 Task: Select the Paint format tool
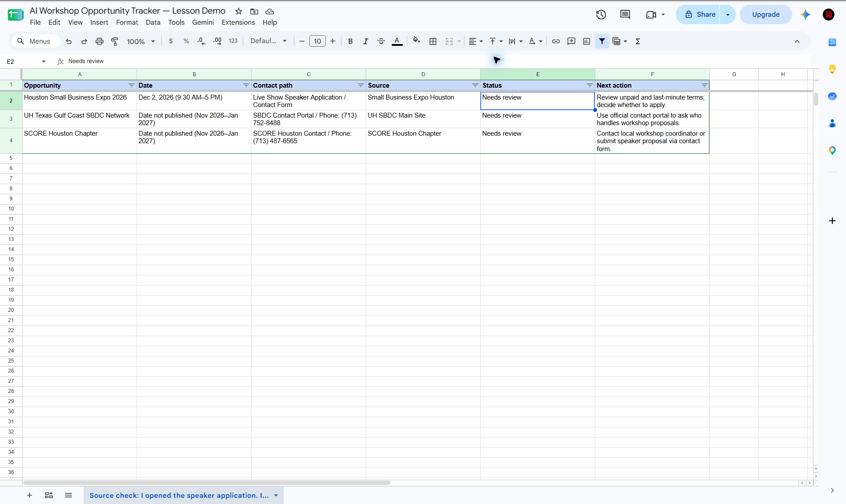(x=115, y=41)
